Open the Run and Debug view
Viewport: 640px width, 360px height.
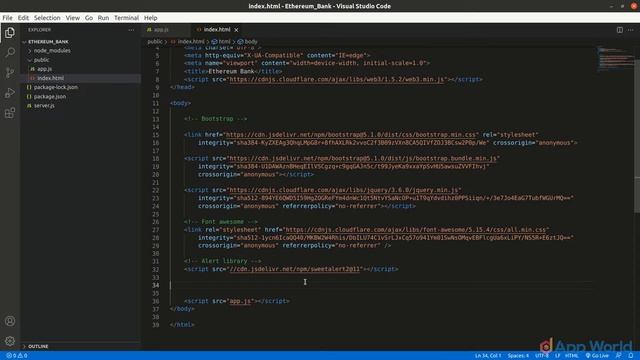pyautogui.click(x=10, y=93)
